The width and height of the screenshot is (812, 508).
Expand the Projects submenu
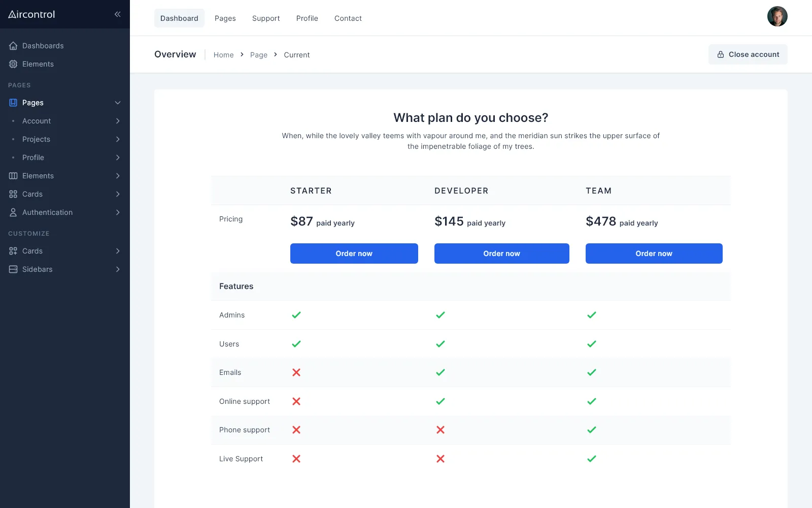point(118,139)
